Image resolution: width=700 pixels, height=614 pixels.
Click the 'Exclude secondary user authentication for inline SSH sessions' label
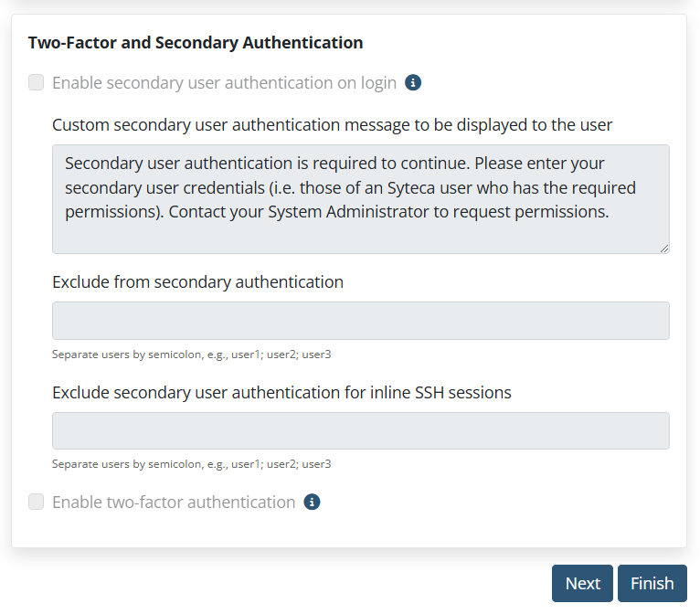(x=281, y=393)
